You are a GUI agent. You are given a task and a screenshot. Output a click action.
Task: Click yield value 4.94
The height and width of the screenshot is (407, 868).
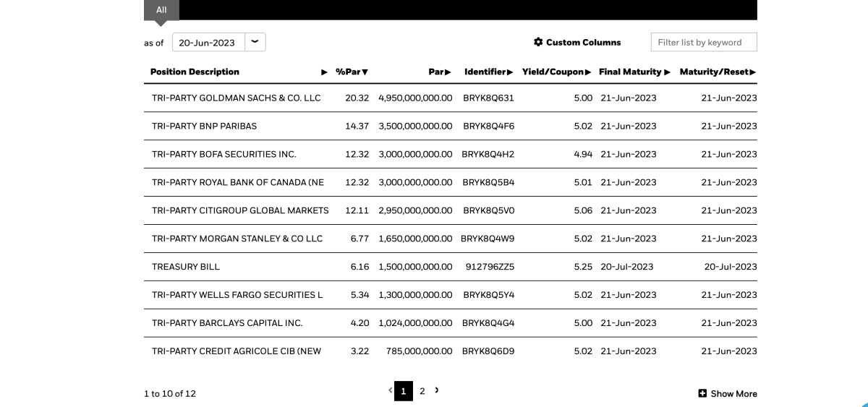pos(583,154)
